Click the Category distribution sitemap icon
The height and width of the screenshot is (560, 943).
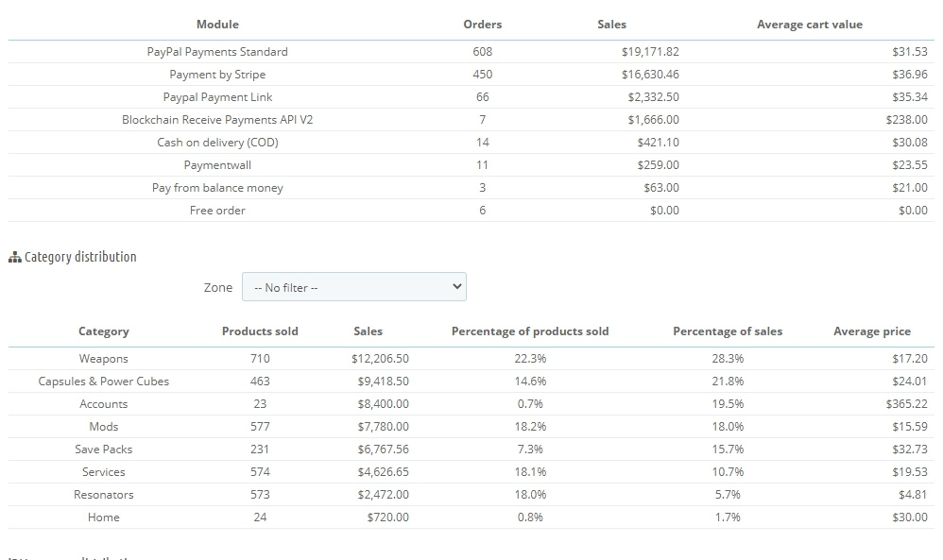(x=14, y=257)
